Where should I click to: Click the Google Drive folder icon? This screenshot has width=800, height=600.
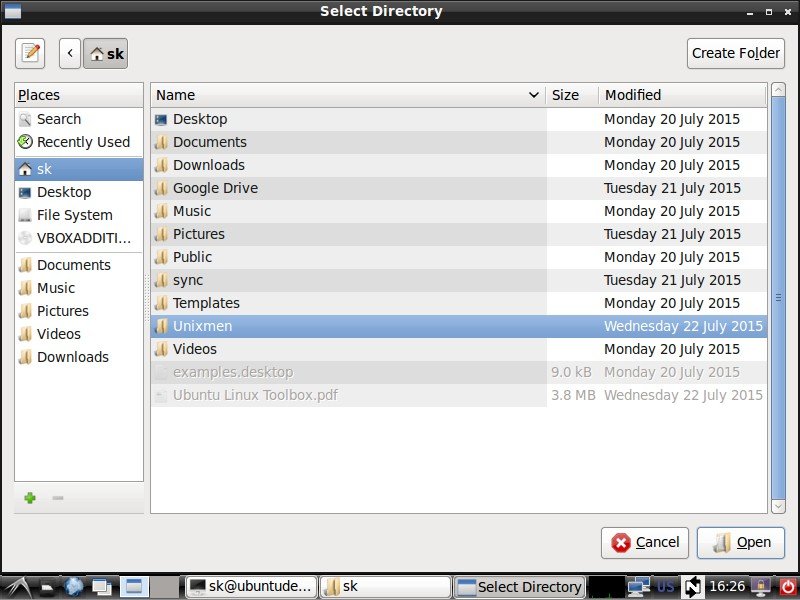(x=161, y=188)
